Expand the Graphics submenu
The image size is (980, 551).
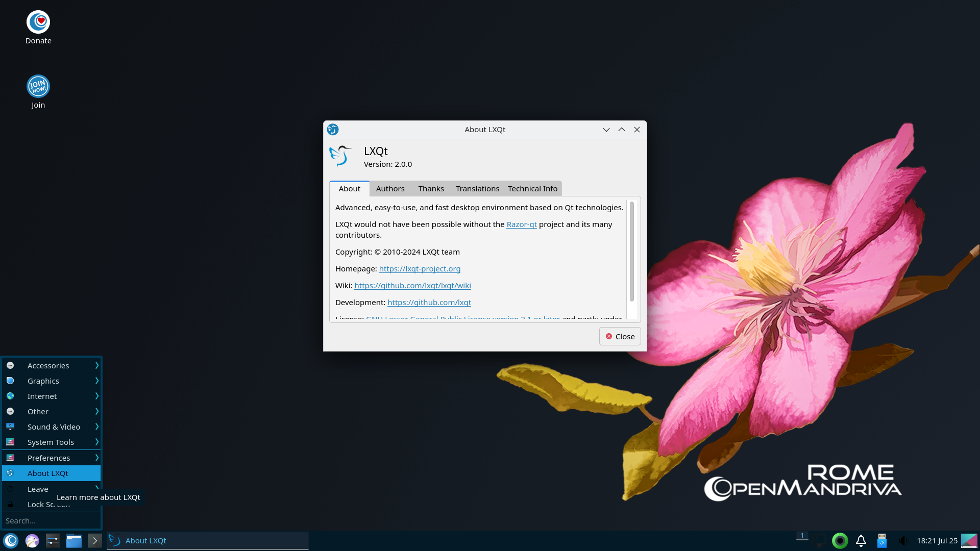(51, 381)
